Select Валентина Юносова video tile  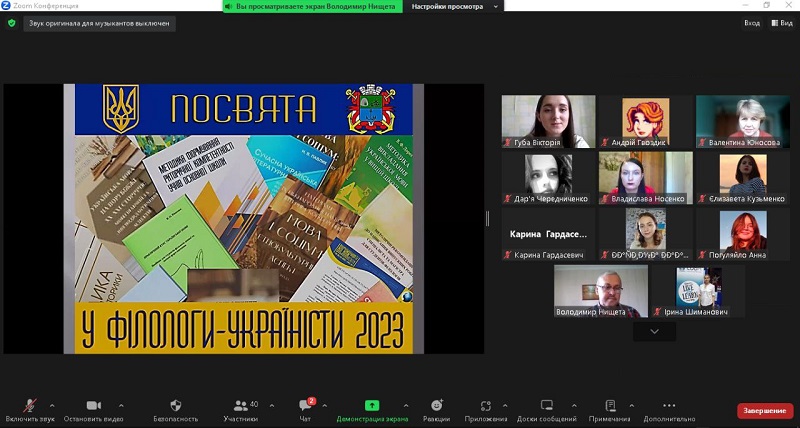[x=743, y=121]
